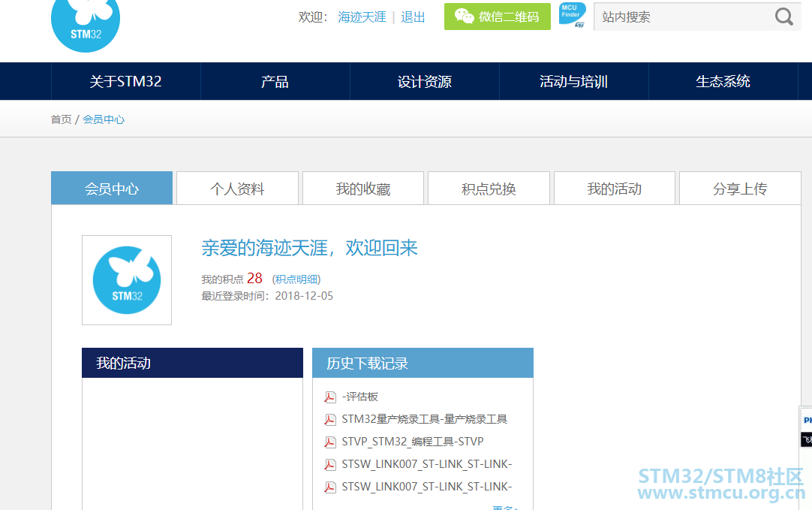Screen dimensions: 812x510
Task: Click the 微信二维码 button
Action: point(497,17)
